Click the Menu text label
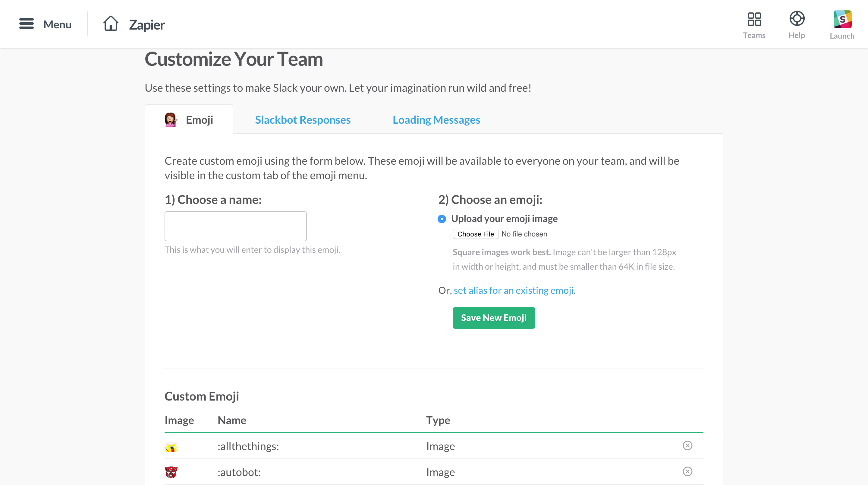Viewport: 868px width, 485px height. 57,24
